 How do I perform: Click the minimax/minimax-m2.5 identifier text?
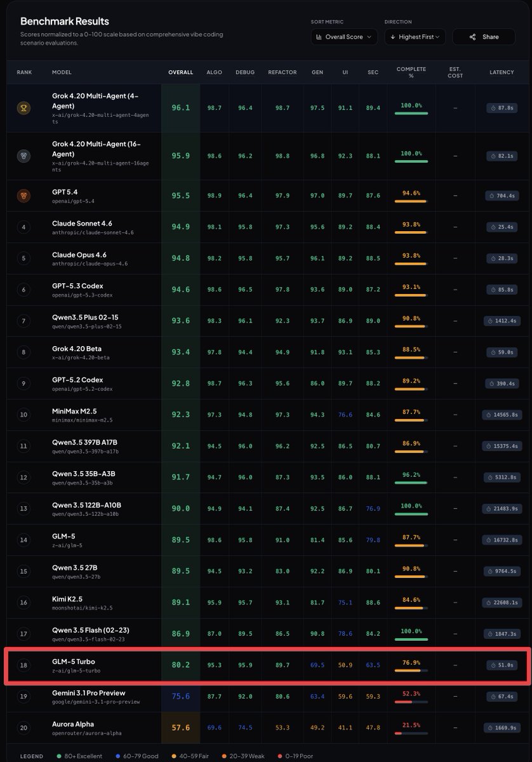pos(83,420)
